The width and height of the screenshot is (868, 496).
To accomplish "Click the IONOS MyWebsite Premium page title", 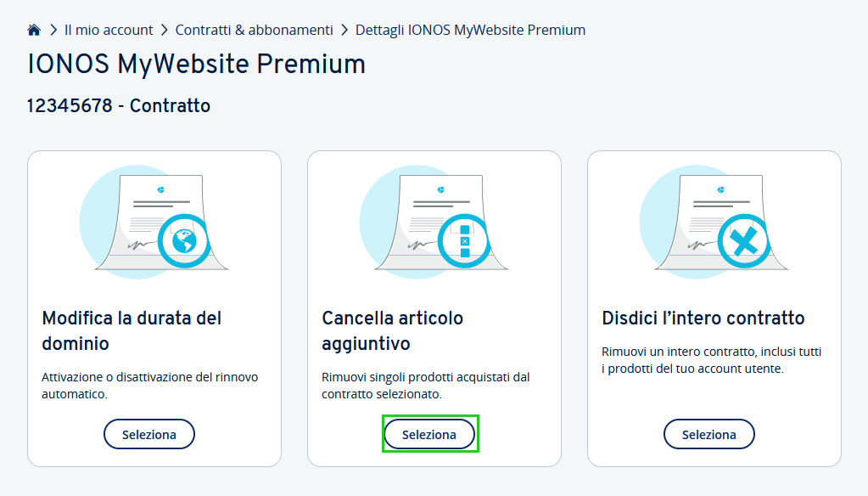I will coord(197,65).
